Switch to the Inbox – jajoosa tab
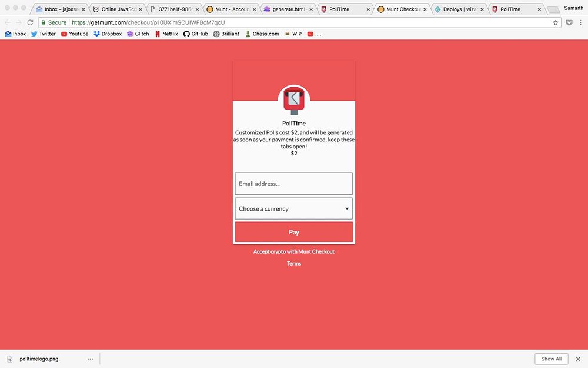Viewport: 588px width, 368px height. pyautogui.click(x=61, y=9)
